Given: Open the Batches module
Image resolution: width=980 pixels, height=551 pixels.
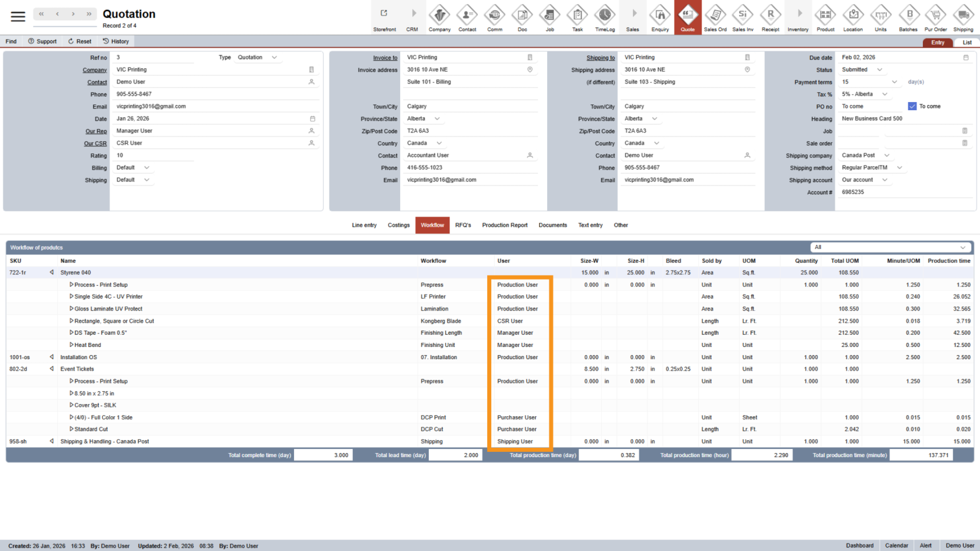Looking at the screenshot, I should [x=908, y=16].
